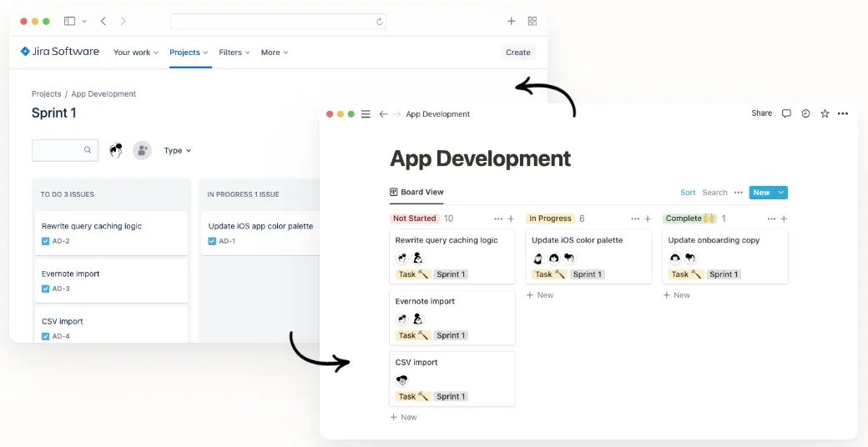Click the AD-3 task checkbox icon
868x447 pixels.
tap(45, 289)
